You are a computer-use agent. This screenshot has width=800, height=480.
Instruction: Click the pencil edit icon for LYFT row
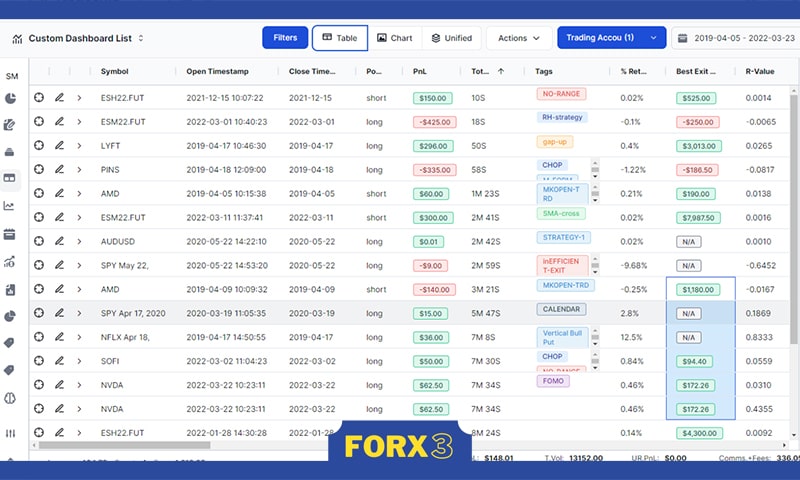click(59, 146)
